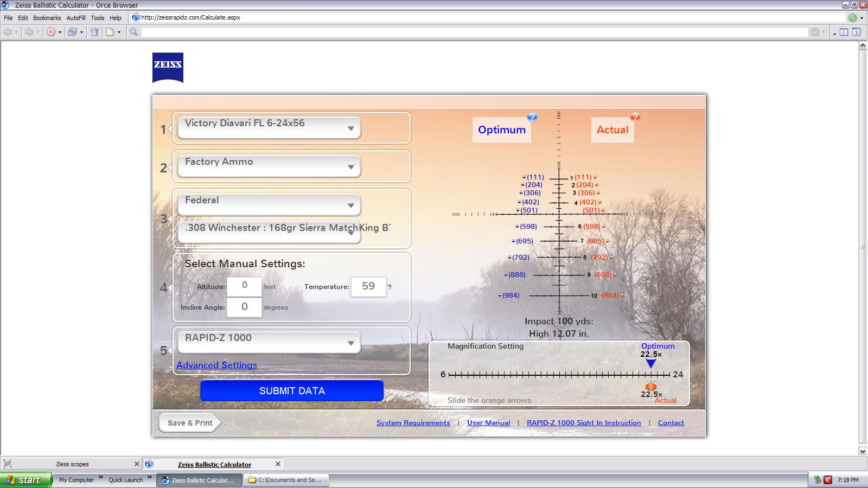Click the magnifier search icon in toolbar
This screenshot has width=868, height=488.
[133, 32]
